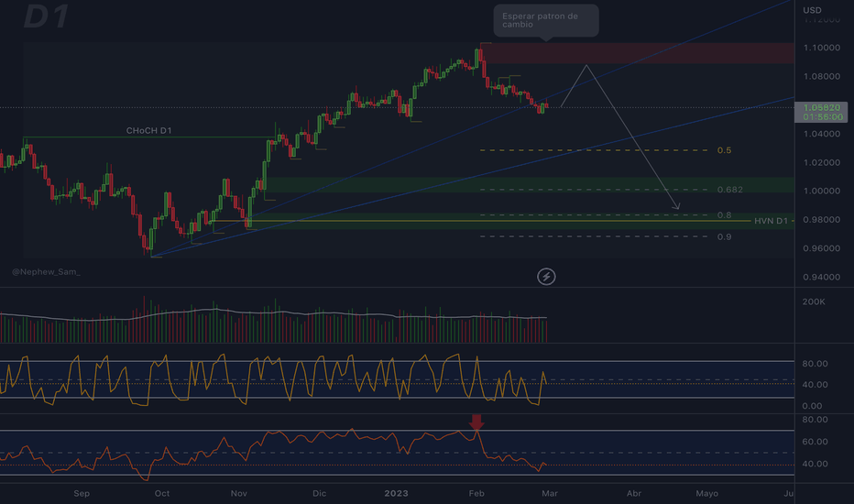Screen dimensions: 854x504
Task: Click the 0.9 Fibonacci level label
Action: point(724,237)
